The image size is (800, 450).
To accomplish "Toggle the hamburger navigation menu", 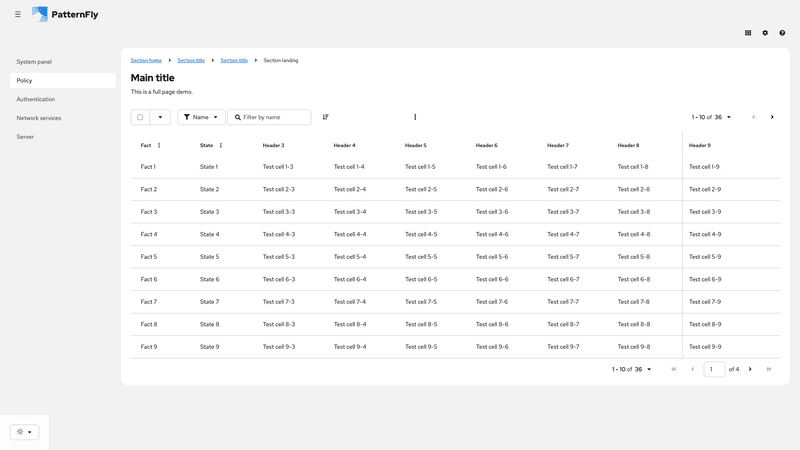I will [18, 14].
